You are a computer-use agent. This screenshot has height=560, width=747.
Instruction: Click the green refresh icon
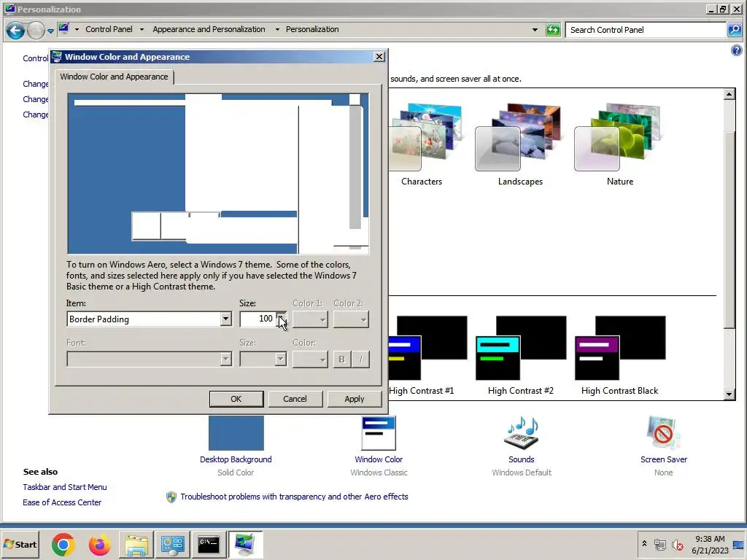pos(553,29)
